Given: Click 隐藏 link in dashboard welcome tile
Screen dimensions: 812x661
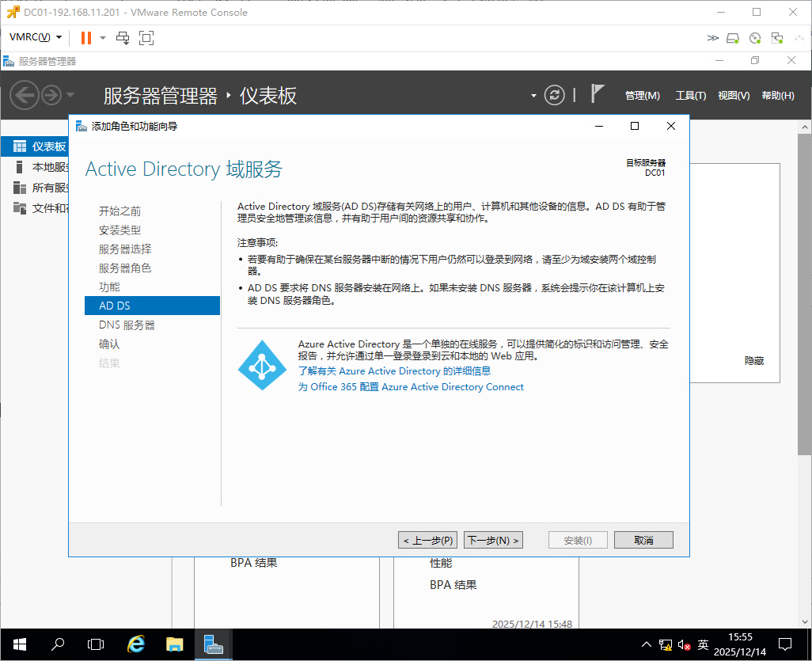Looking at the screenshot, I should 754,360.
